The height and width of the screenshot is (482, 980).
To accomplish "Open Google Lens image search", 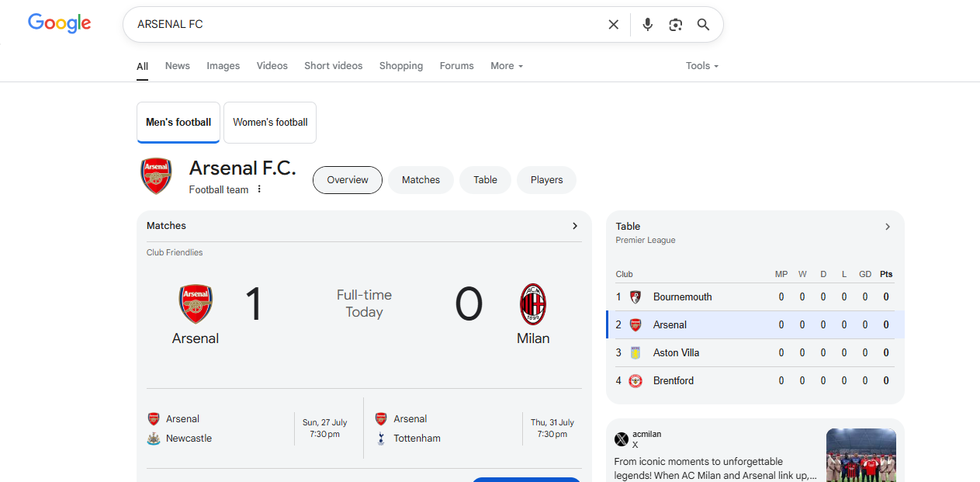I will [675, 24].
